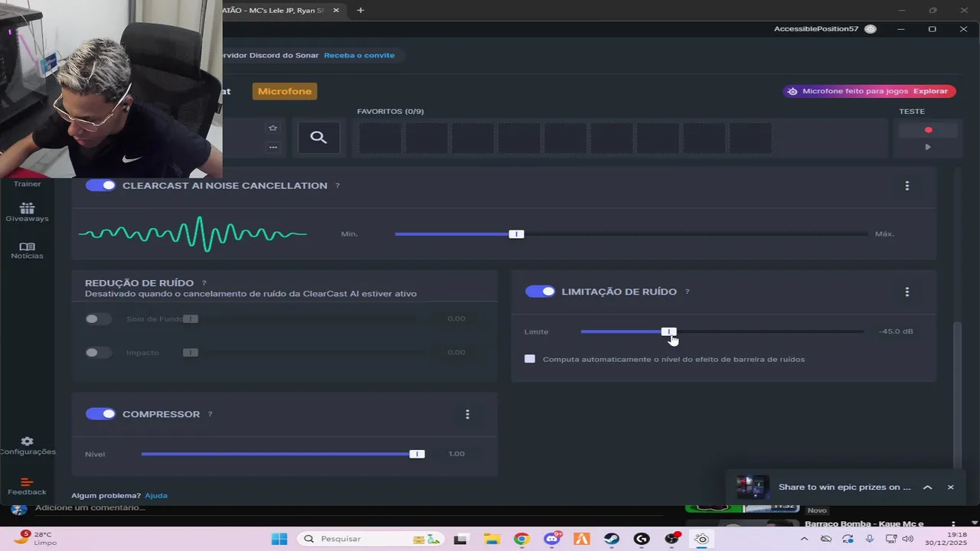Open OBS Studio from taskbar
The width and height of the screenshot is (980, 551).
(x=672, y=539)
